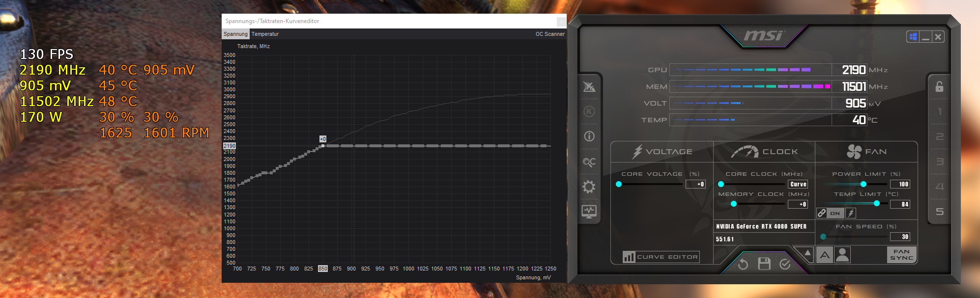
Task: Click OC Scanner in curve editor
Action: [x=550, y=34]
